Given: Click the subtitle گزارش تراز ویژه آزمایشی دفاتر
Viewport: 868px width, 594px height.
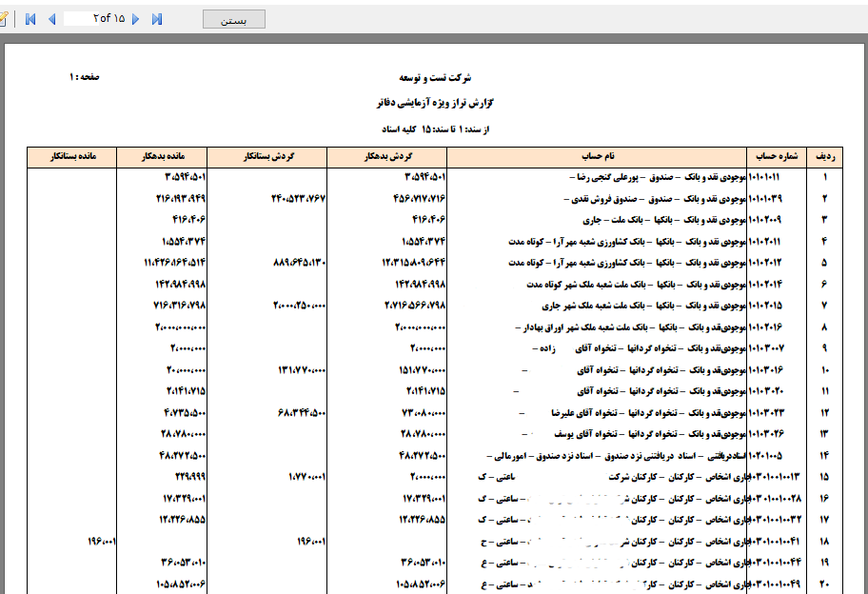Looking at the screenshot, I should click(x=435, y=103).
